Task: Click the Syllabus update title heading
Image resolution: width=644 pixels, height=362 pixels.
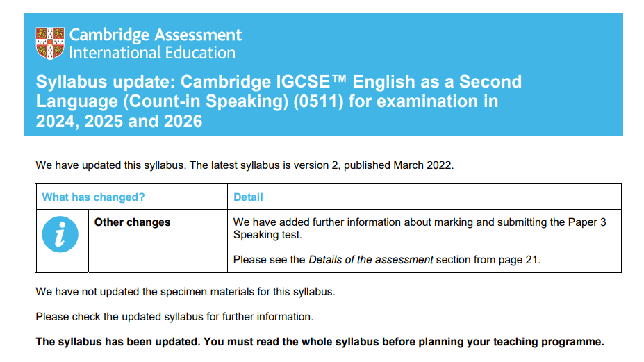Action: (279, 101)
